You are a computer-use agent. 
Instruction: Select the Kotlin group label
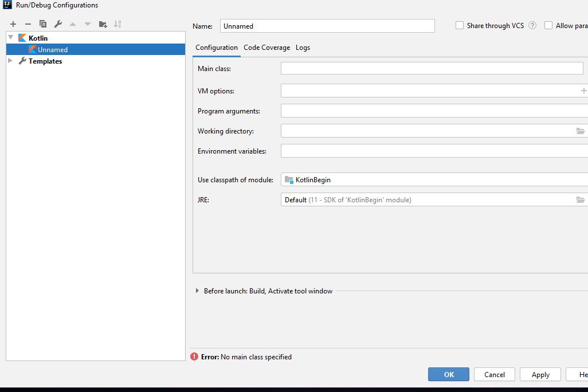pos(38,38)
